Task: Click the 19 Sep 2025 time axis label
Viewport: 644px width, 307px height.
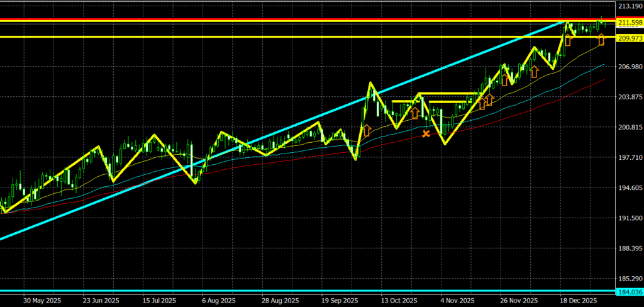Action: click(x=340, y=301)
